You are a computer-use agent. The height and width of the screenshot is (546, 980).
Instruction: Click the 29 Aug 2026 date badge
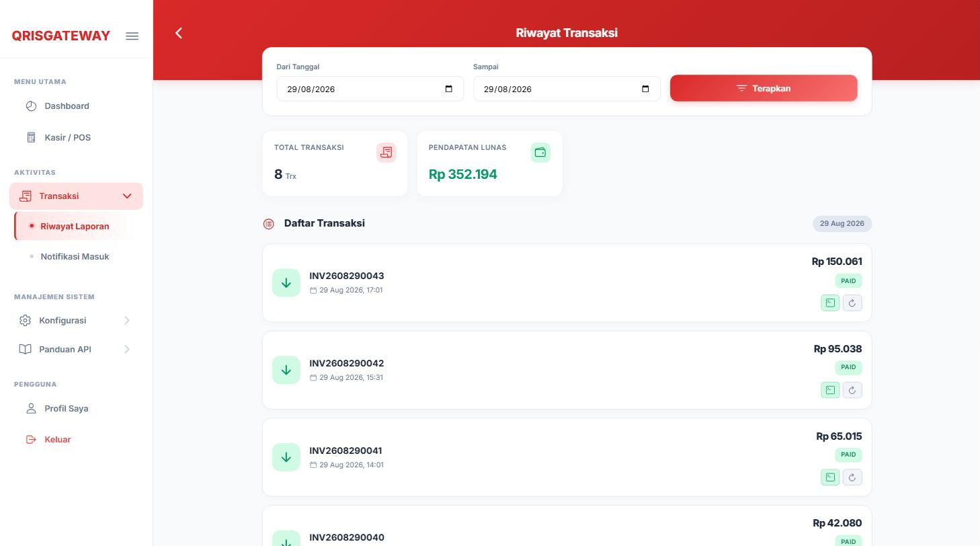[x=842, y=223]
